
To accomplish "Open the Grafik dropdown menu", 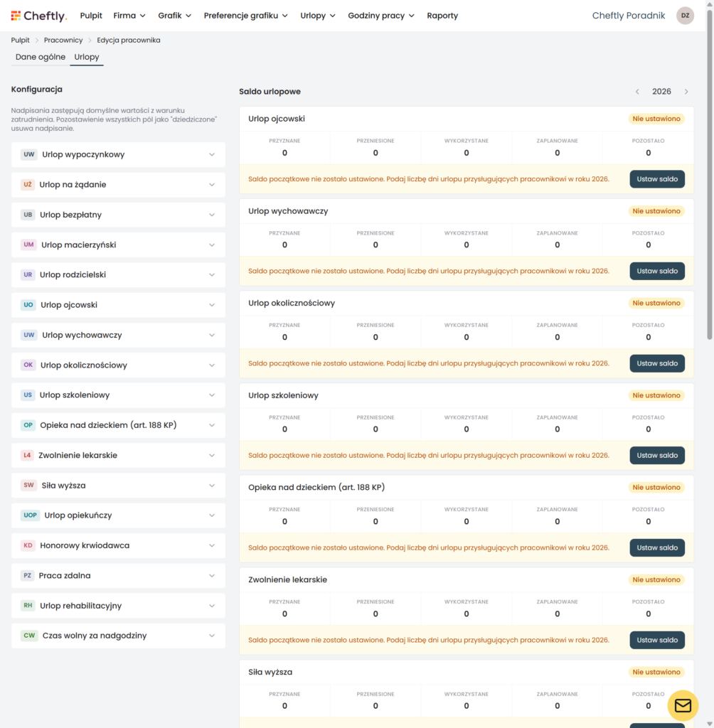I will pos(174,16).
